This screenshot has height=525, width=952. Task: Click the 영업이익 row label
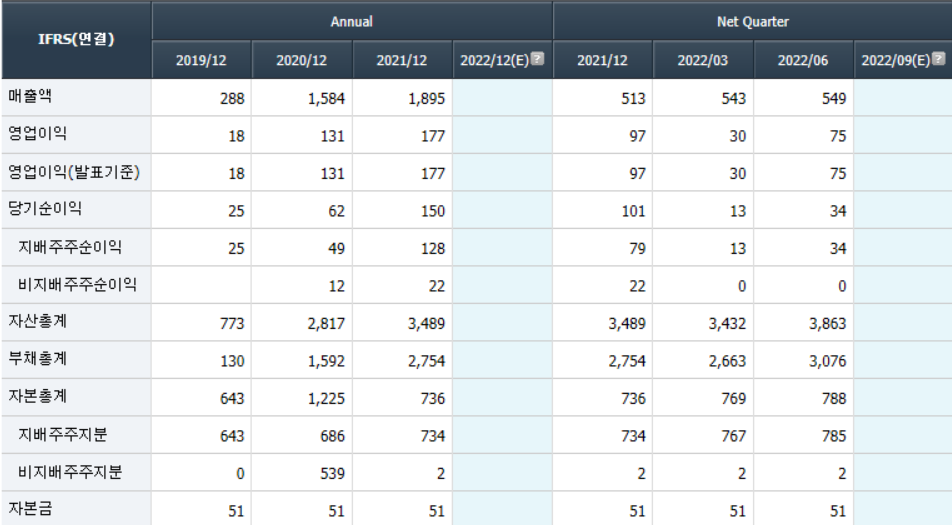coord(38,134)
